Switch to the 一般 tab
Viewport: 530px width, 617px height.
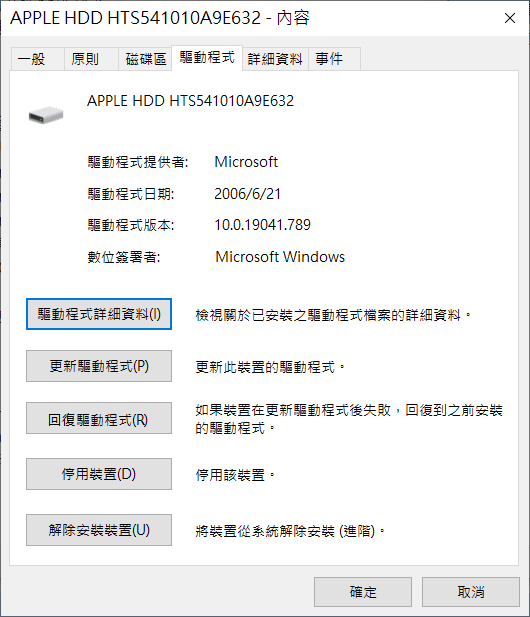tap(37, 59)
